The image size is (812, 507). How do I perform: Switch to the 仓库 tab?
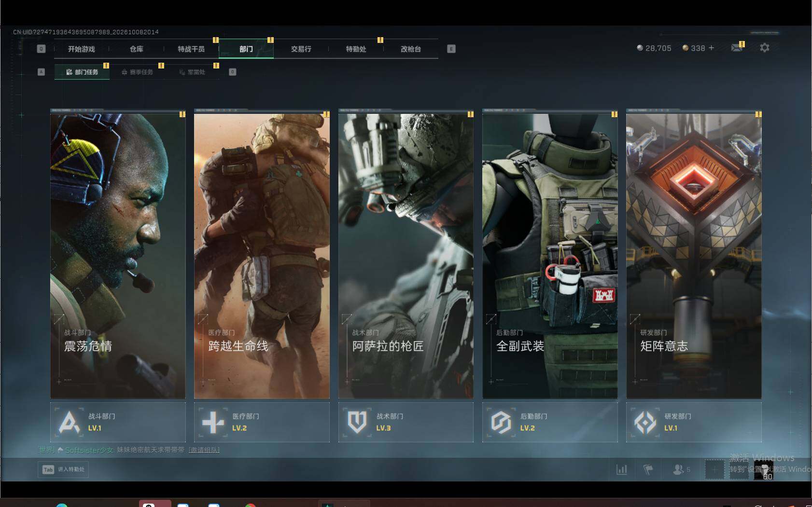click(137, 49)
